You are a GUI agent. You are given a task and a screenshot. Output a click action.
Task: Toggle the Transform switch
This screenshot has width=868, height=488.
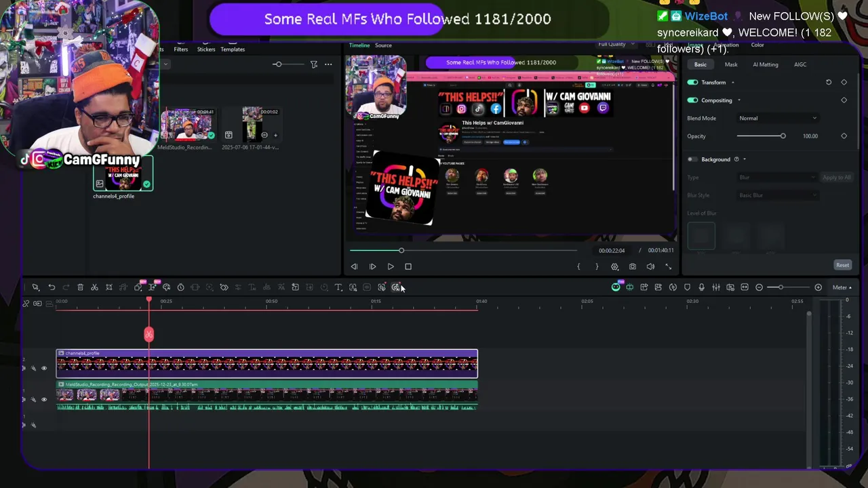(692, 82)
